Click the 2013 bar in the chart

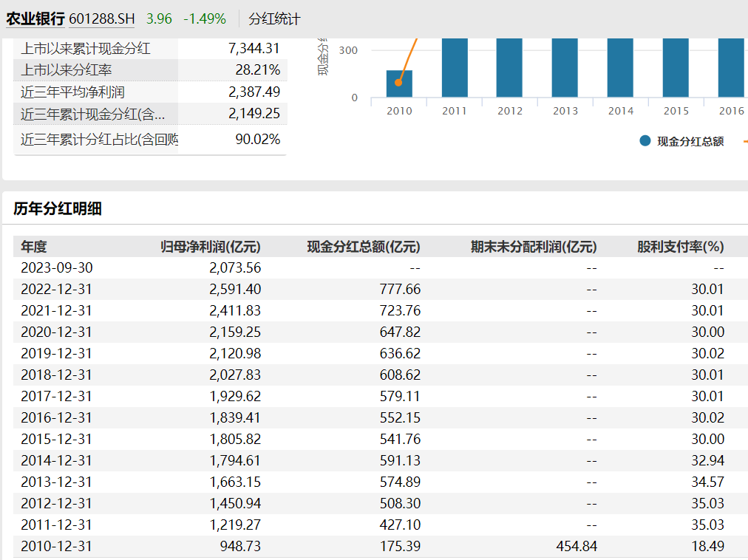click(565, 68)
